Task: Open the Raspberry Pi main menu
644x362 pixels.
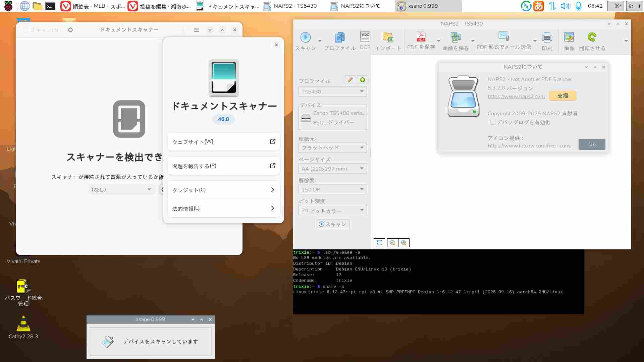Action: pos(8,6)
